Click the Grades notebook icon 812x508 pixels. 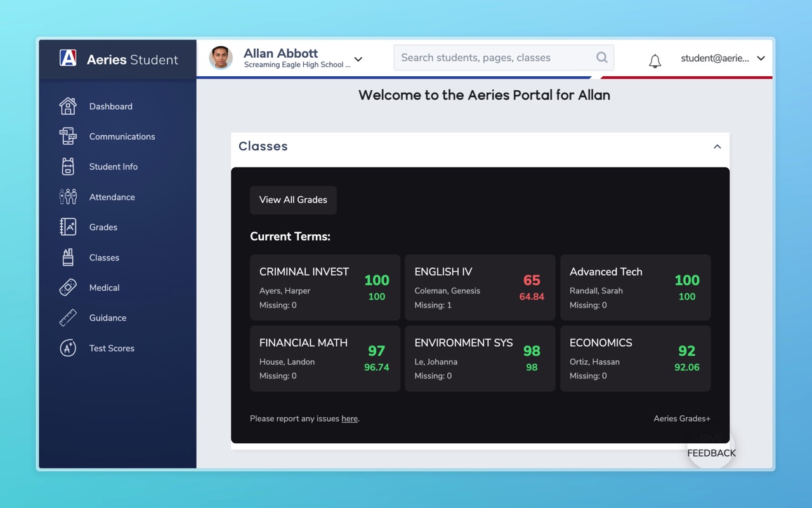(68, 227)
